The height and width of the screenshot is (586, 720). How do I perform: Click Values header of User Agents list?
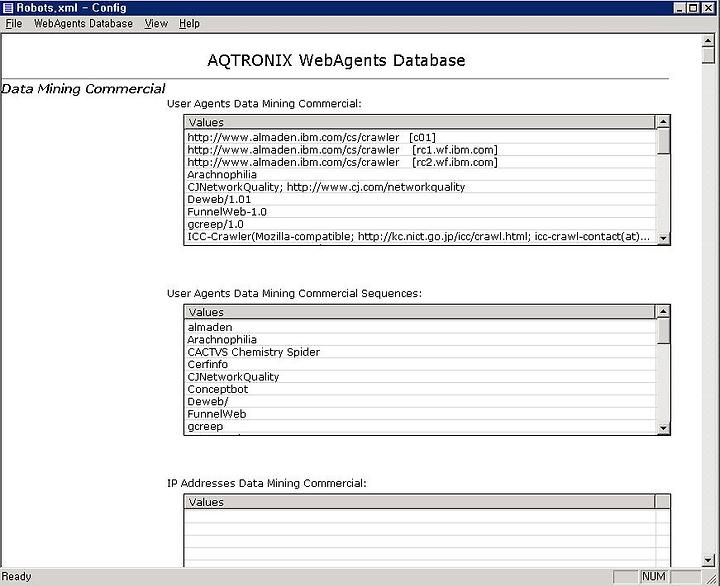[420, 122]
